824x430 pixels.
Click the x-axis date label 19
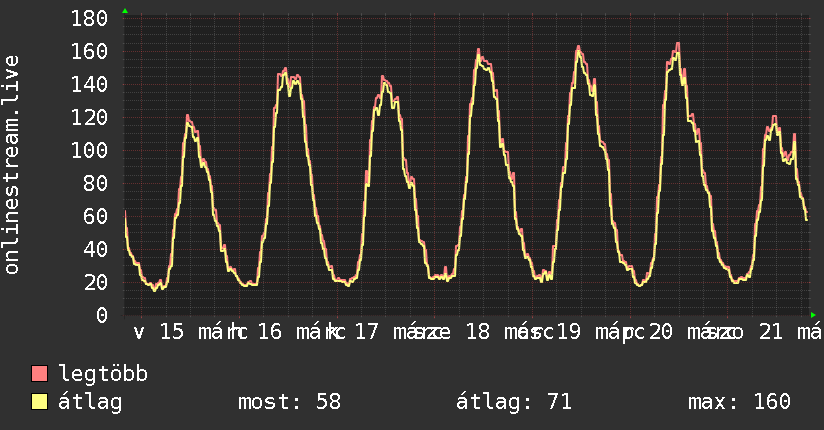point(569,332)
